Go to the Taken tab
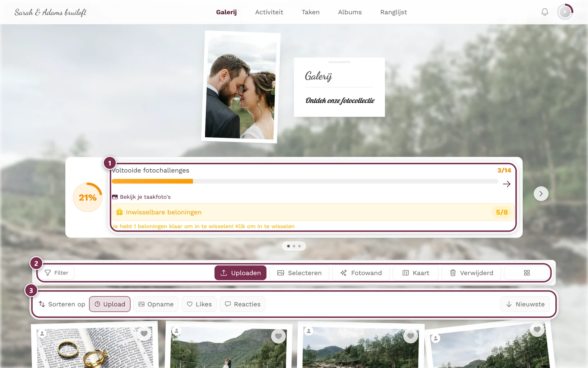 click(311, 12)
